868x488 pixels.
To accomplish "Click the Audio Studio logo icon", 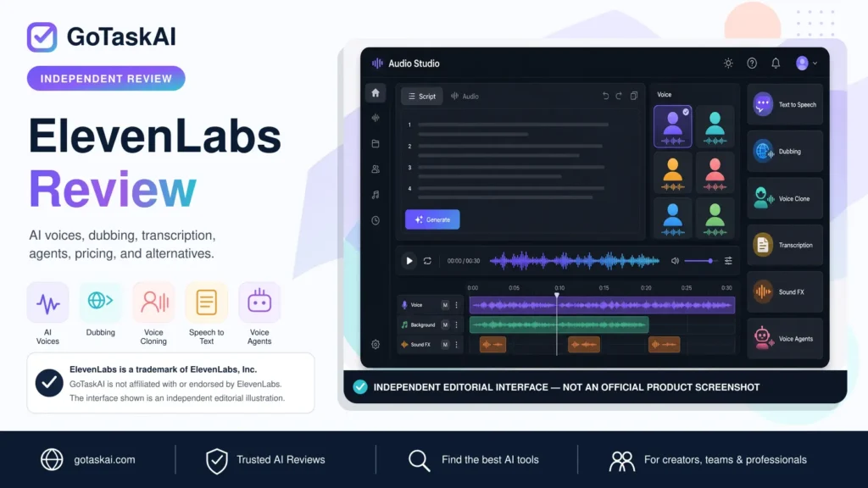I will pos(377,63).
